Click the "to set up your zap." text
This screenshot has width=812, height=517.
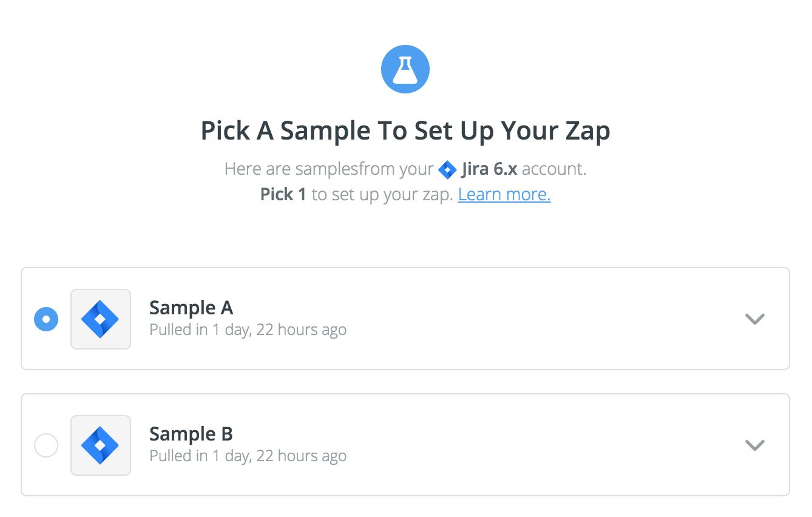pos(382,195)
